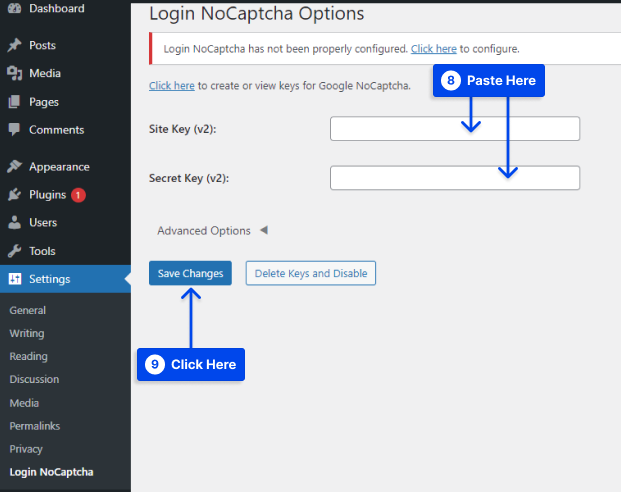Open the Appearance menu
The width and height of the screenshot is (621, 492).
59,167
